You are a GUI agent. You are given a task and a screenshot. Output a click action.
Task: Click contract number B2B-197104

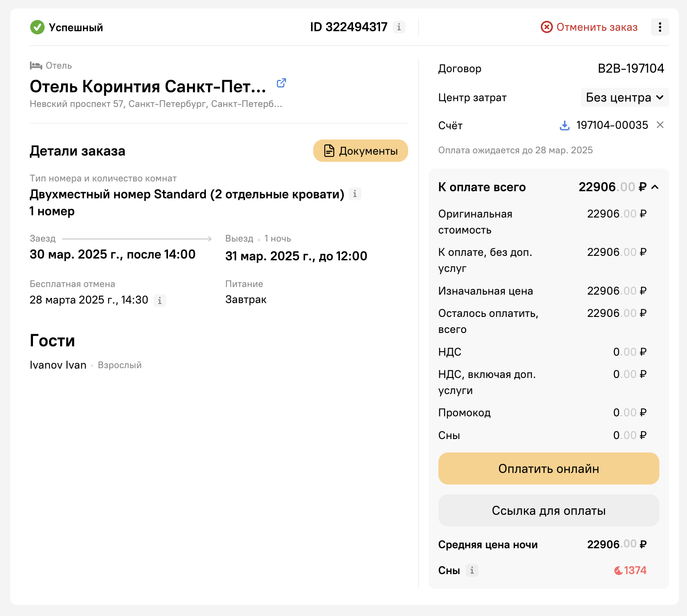pos(631,68)
